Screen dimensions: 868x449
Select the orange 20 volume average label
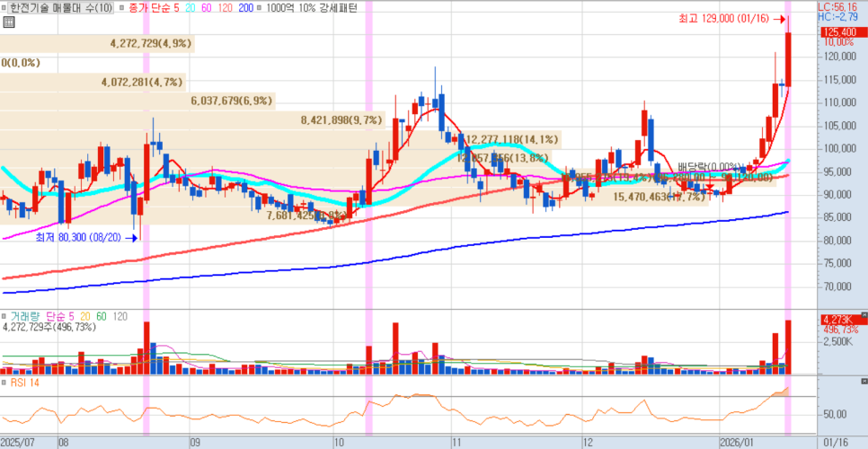coord(85,317)
